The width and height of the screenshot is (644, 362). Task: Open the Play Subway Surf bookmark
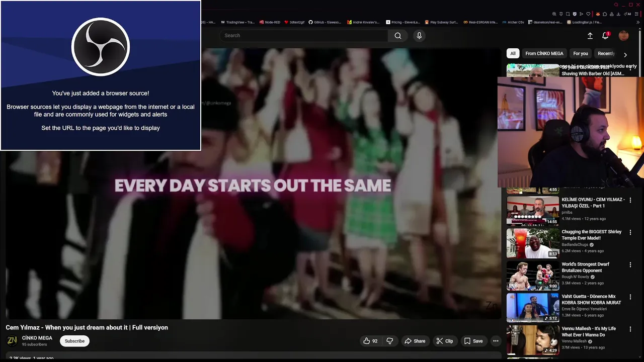[441, 22]
